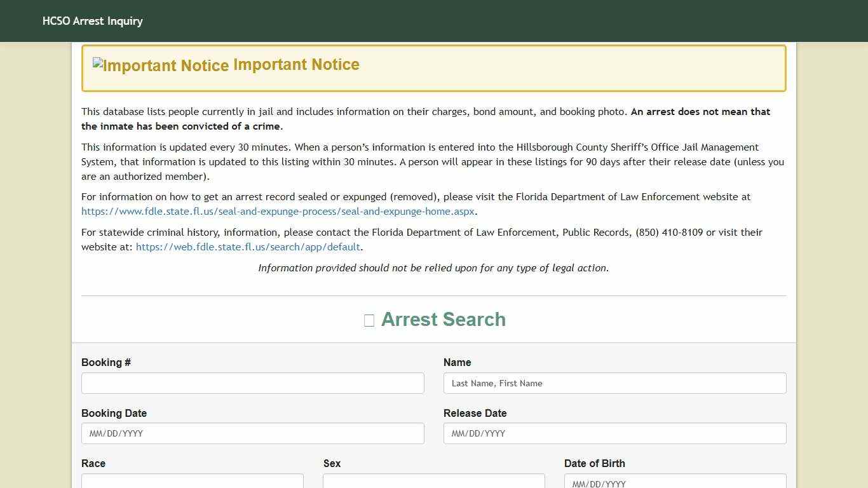Viewport: 868px width, 488px height.
Task: Click the Arrest Search heading text
Action: point(443,320)
